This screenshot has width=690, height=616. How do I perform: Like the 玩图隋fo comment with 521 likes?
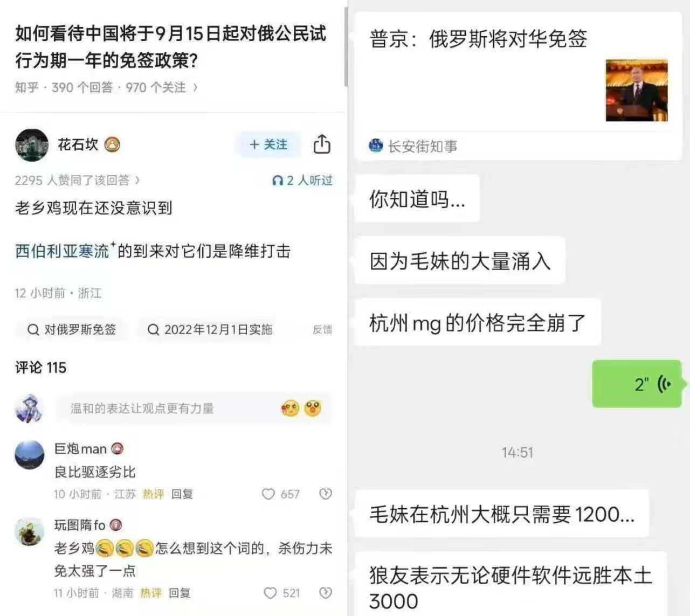pos(270,593)
